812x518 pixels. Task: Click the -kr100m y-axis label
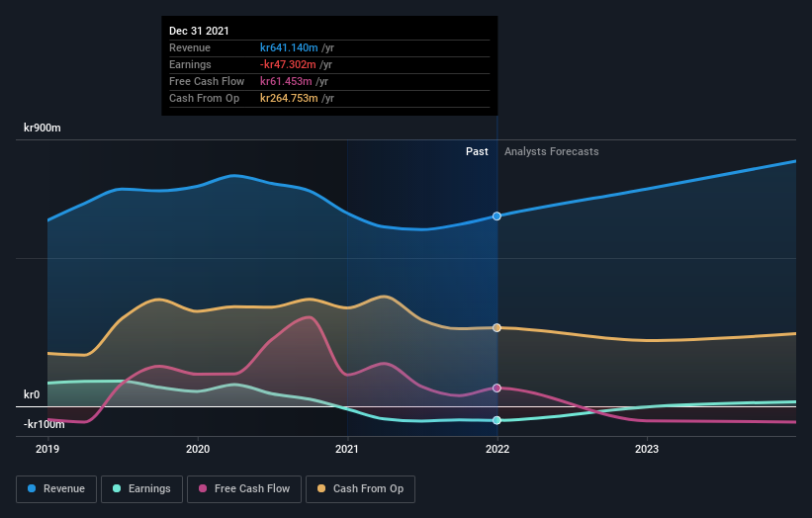45,424
